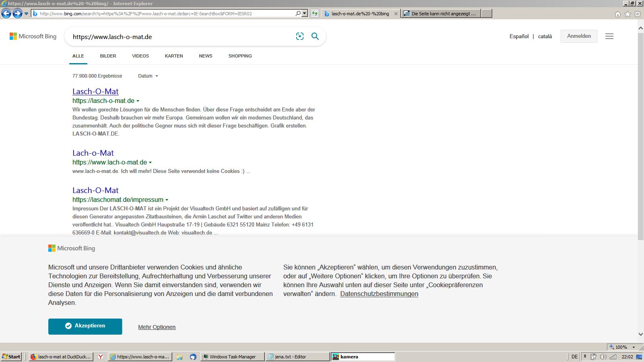This screenshot has width=644, height=362.
Task: Expand the Datum date filter dropdown
Action: (148, 76)
